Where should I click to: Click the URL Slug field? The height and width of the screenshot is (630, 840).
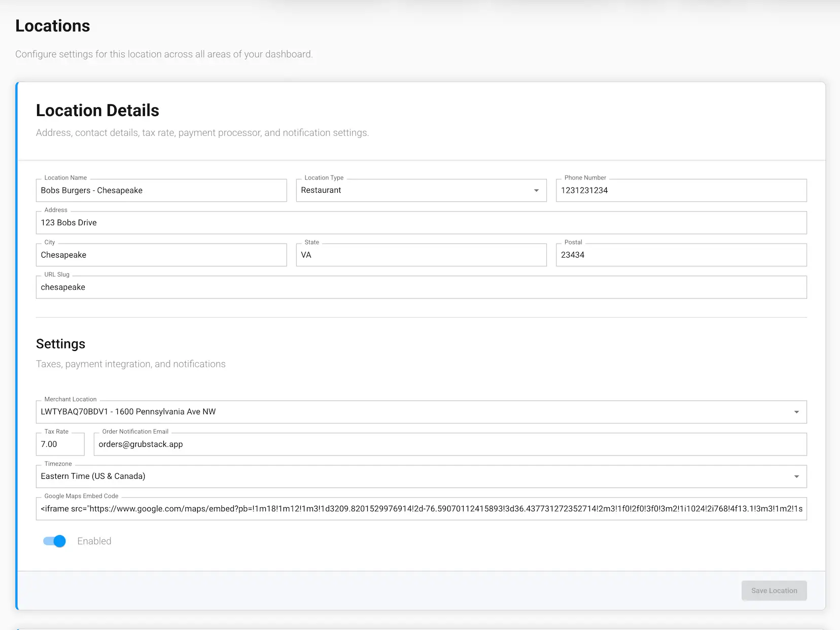[x=421, y=287]
